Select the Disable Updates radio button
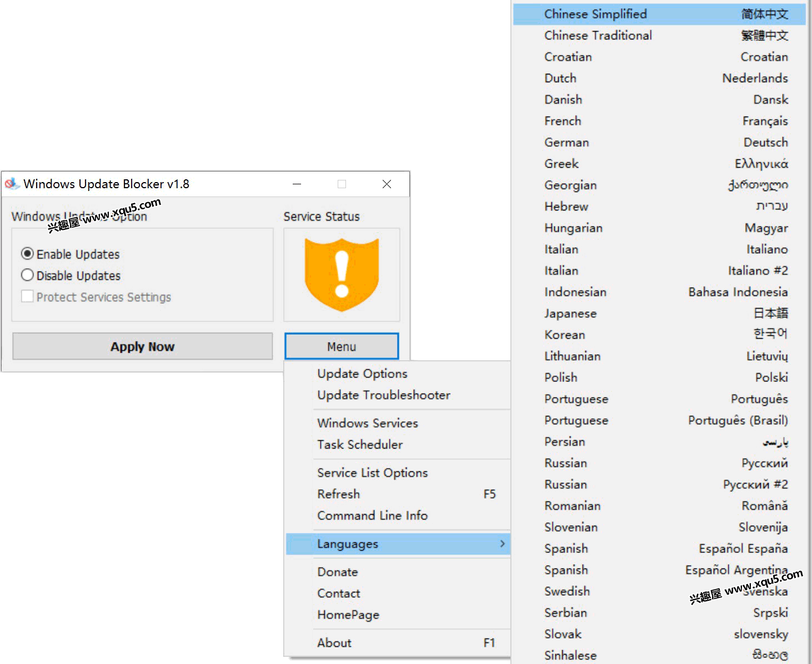This screenshot has height=664, width=812. [x=27, y=275]
